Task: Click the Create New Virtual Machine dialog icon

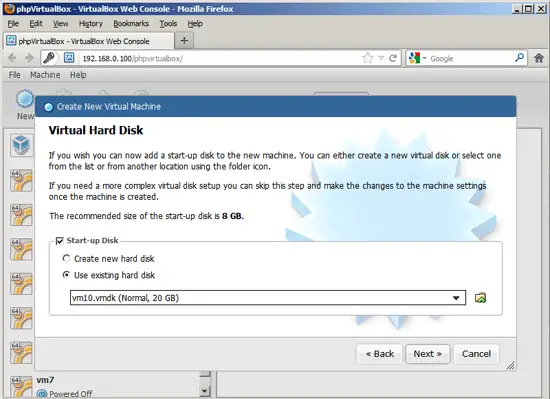Action: click(x=49, y=107)
